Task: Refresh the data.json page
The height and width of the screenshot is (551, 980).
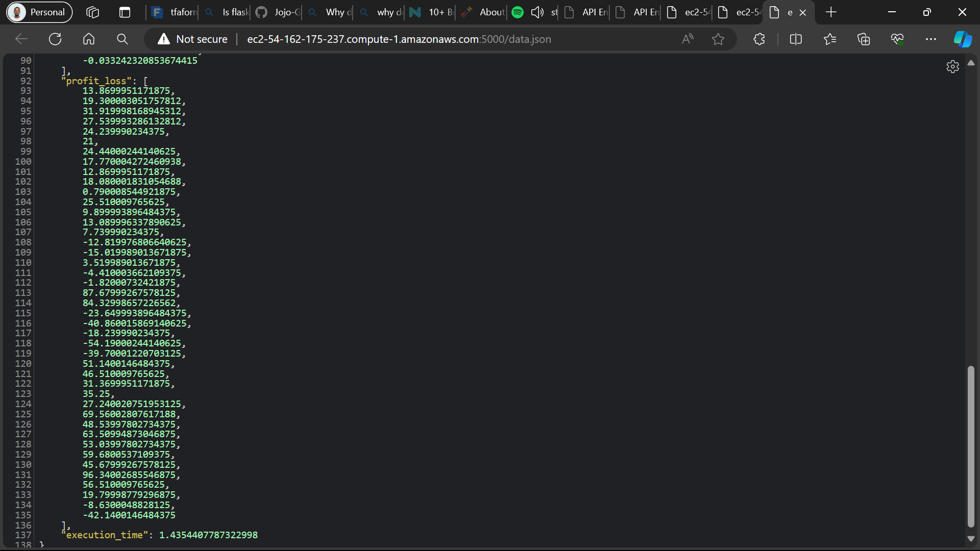Action: coord(55,39)
